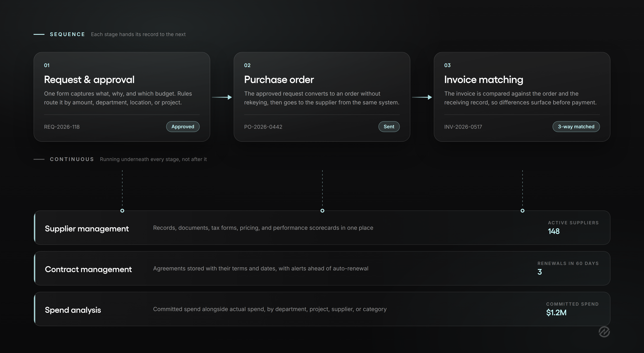Viewport: 644px width, 353px height.
Task: Open the Invoice matching card heading
Action: tap(484, 80)
